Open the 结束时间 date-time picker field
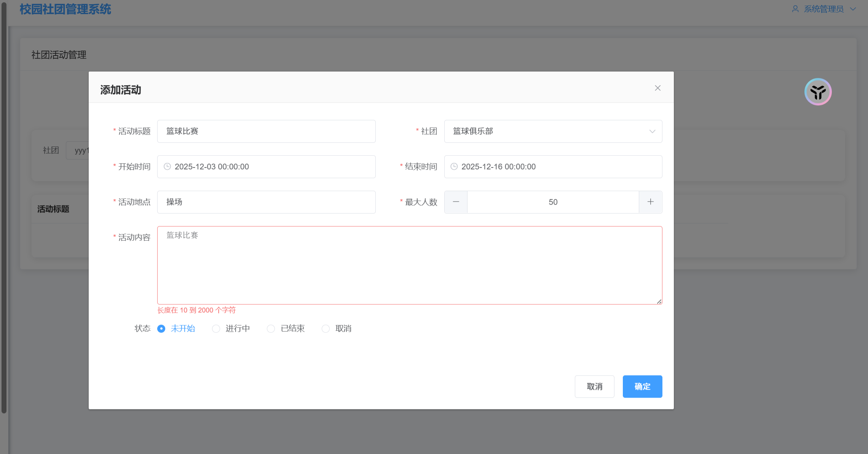Image resolution: width=868 pixels, height=454 pixels. 553,167
